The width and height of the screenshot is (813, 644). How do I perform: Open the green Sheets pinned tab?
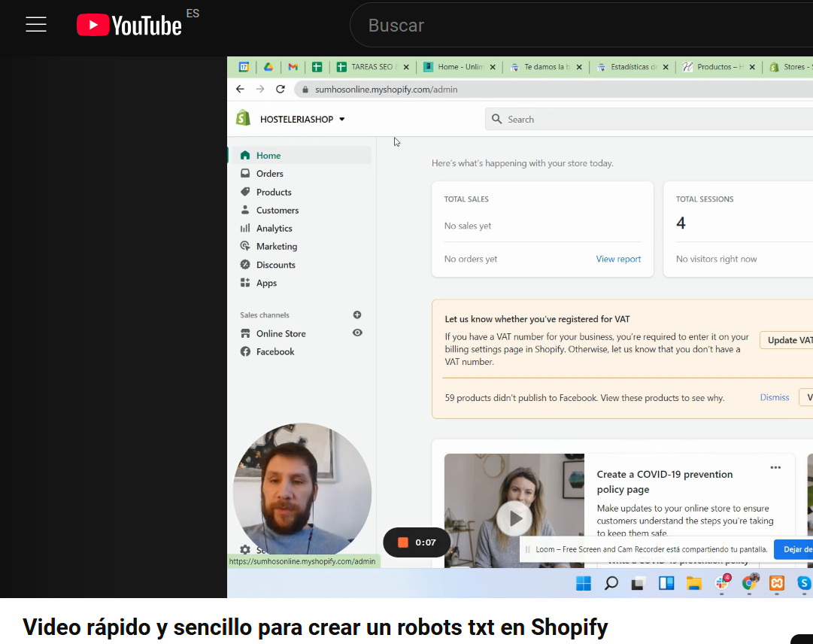click(317, 67)
